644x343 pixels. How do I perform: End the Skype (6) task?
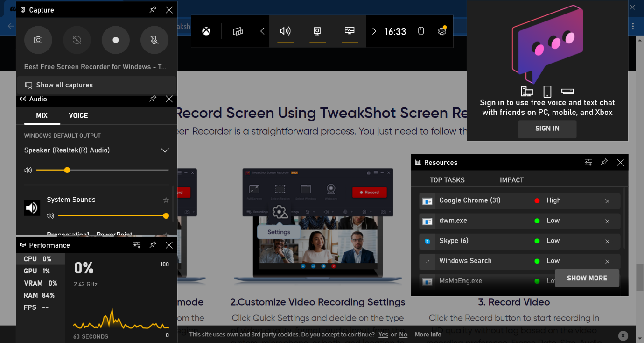click(607, 241)
